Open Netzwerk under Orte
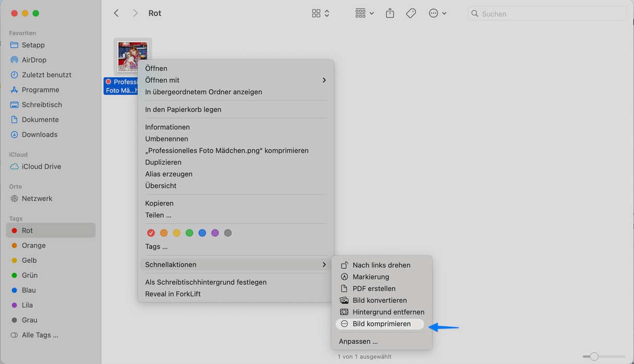The width and height of the screenshot is (634, 364). (x=38, y=198)
